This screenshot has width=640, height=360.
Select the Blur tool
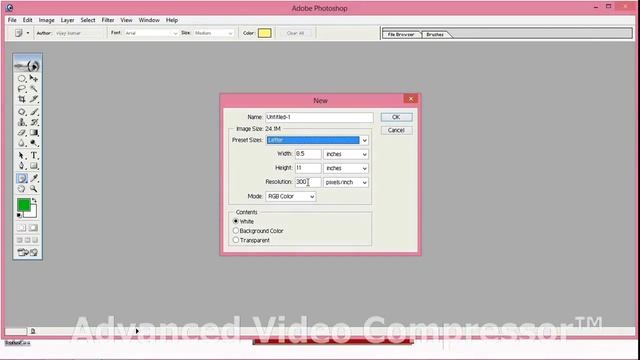click(x=22, y=143)
